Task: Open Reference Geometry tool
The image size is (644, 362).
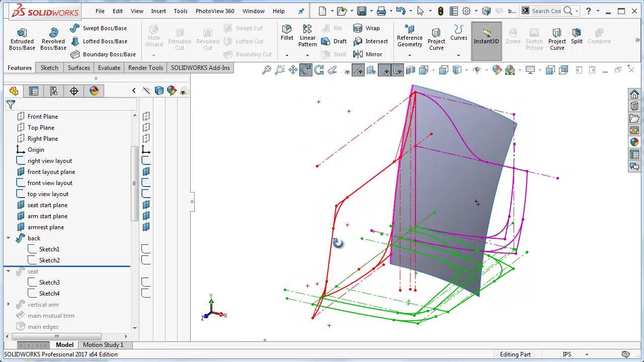Action: click(410, 36)
